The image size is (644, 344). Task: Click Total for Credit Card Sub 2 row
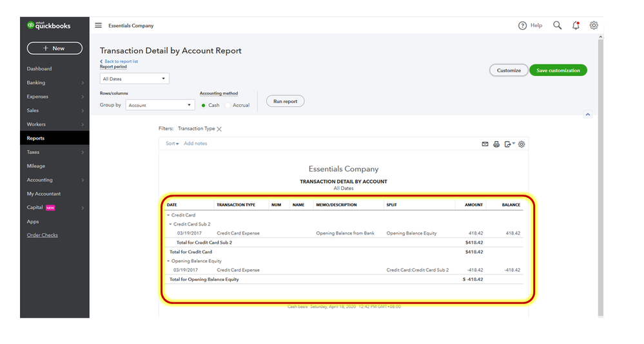pyautogui.click(x=344, y=243)
